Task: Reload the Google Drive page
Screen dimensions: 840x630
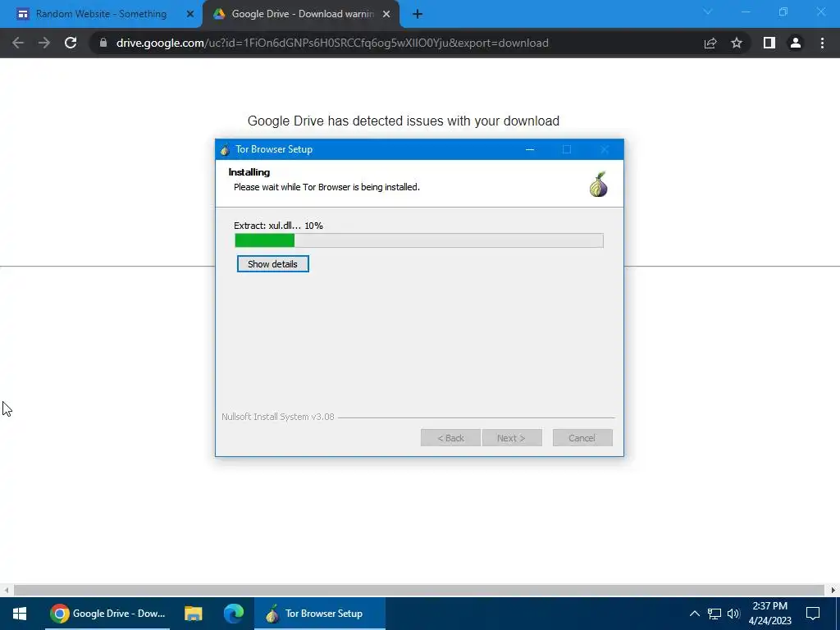Action: (71, 43)
